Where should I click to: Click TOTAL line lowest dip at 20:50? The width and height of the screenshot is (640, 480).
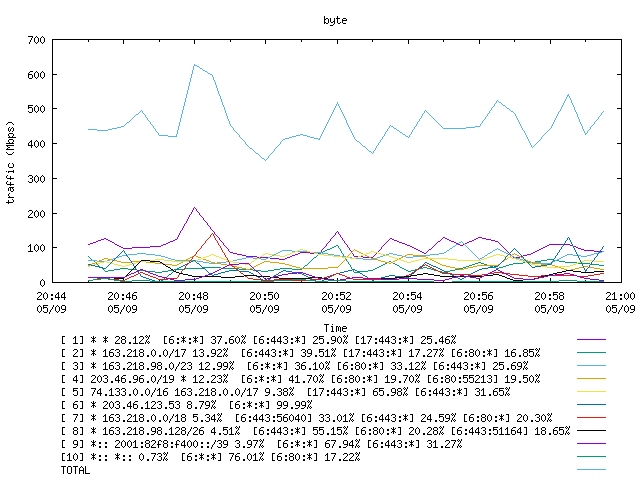click(x=266, y=160)
